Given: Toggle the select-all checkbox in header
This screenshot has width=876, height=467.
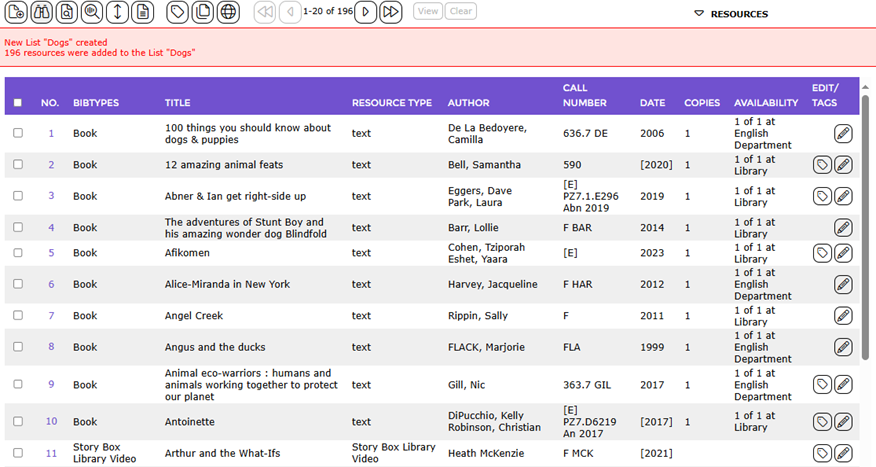Looking at the screenshot, I should pyautogui.click(x=18, y=102).
